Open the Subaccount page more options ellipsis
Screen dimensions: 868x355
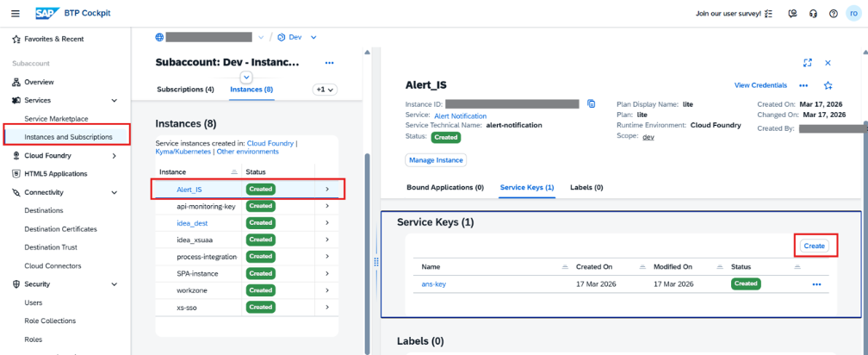pyautogui.click(x=329, y=63)
